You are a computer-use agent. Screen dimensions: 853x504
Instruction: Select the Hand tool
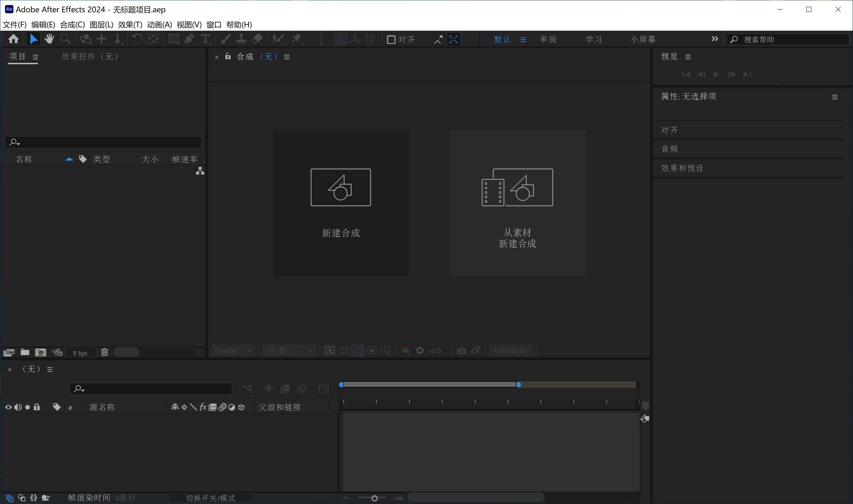click(49, 39)
